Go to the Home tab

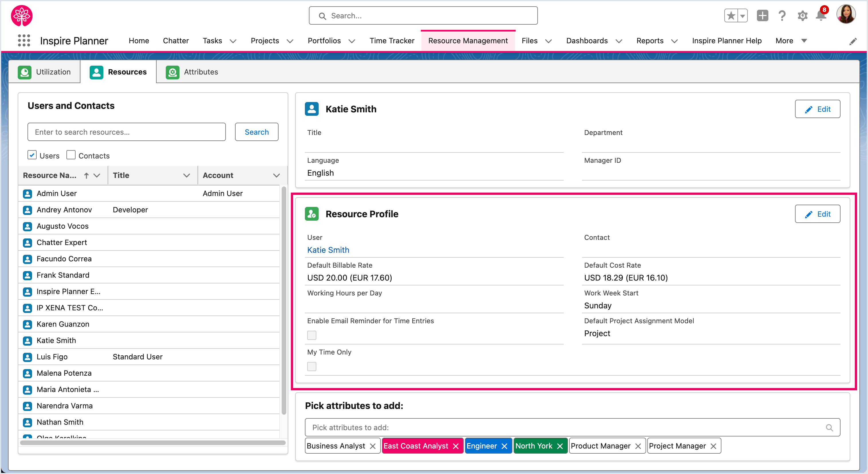pos(139,40)
